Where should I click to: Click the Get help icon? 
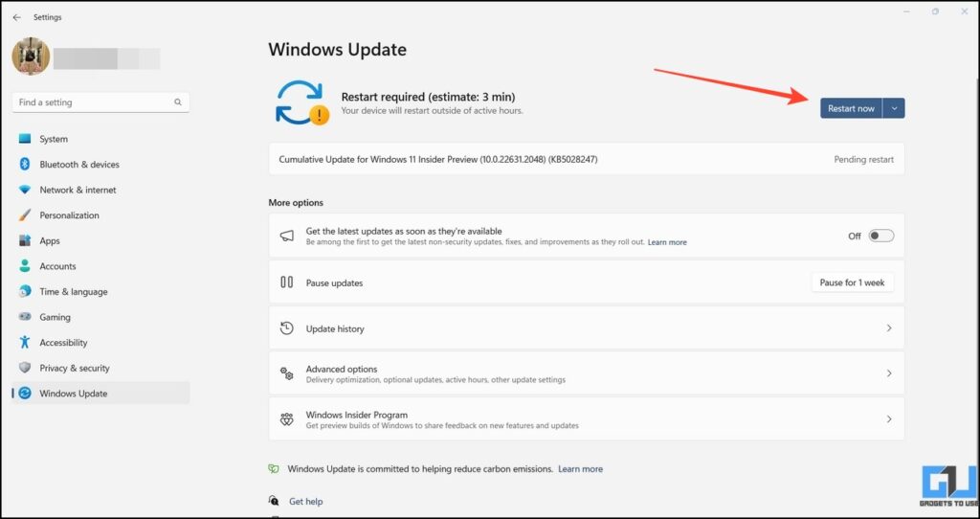(274, 501)
